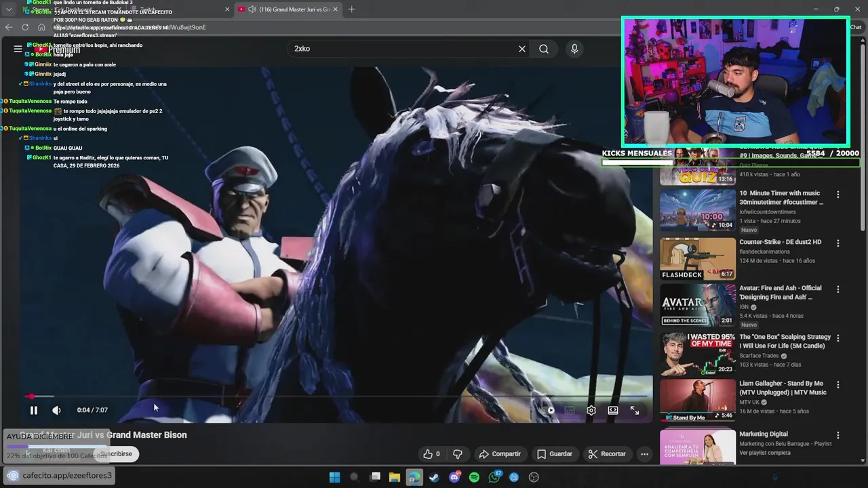This screenshot has height=488, width=868.
Task: Open a new browser tab
Action: (351, 9)
